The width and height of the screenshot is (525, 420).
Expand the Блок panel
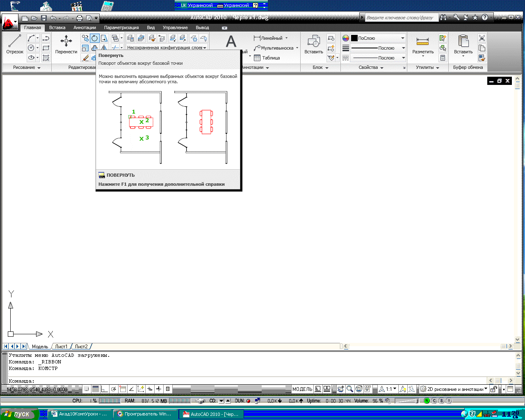tap(321, 67)
